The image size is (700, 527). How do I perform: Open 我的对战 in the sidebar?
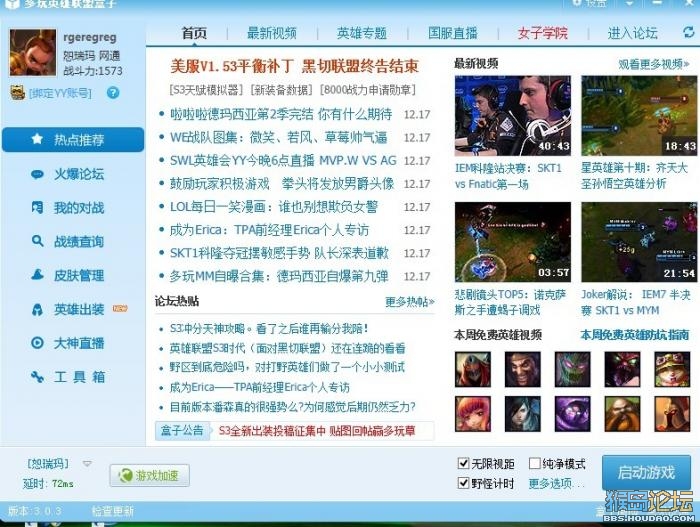click(x=68, y=208)
